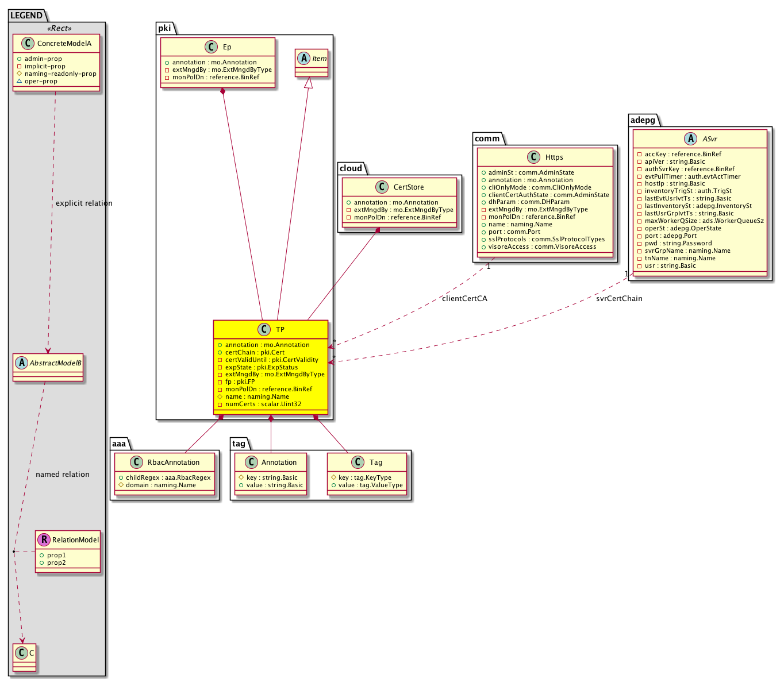This screenshot has height=682, width=784.
Task: Click the class icon beside Ep
Action: [x=211, y=47]
